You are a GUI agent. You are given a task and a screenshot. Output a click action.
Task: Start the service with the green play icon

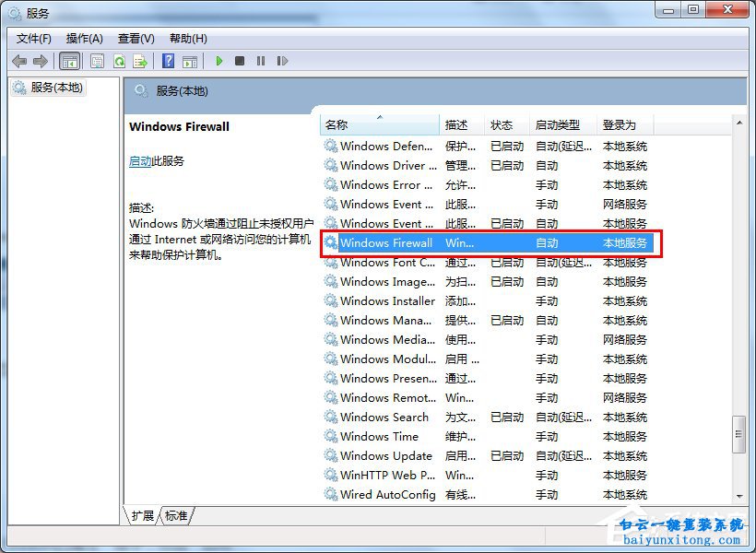[219, 61]
